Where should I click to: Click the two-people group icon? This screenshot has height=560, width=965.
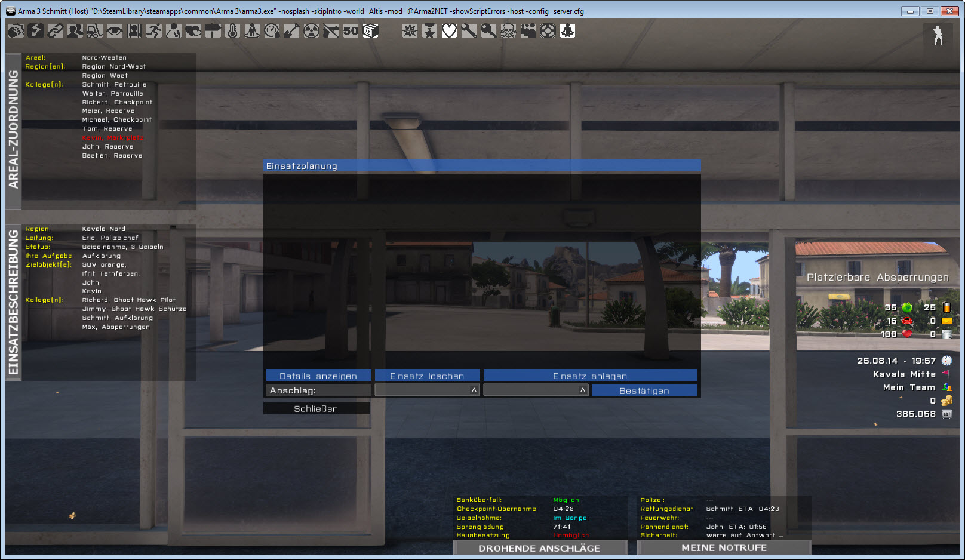[x=75, y=30]
